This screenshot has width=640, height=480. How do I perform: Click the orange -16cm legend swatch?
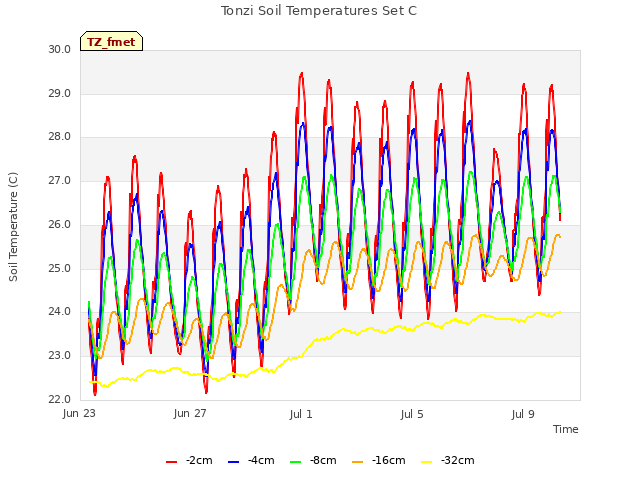(357, 462)
